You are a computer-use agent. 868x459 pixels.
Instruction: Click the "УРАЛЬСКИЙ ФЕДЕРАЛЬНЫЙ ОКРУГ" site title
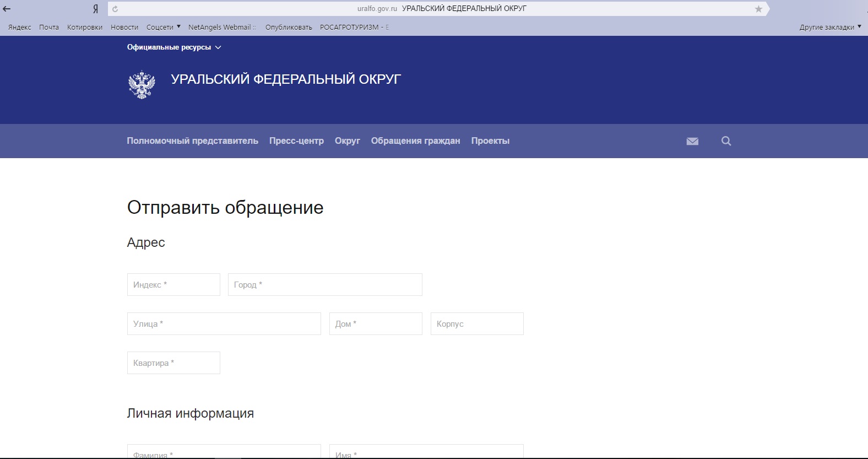click(x=286, y=79)
